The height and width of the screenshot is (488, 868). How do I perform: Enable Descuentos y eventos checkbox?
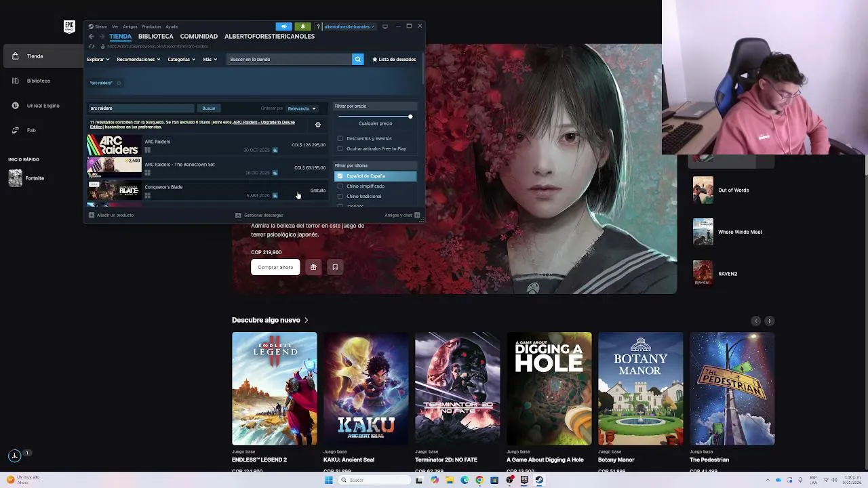340,138
